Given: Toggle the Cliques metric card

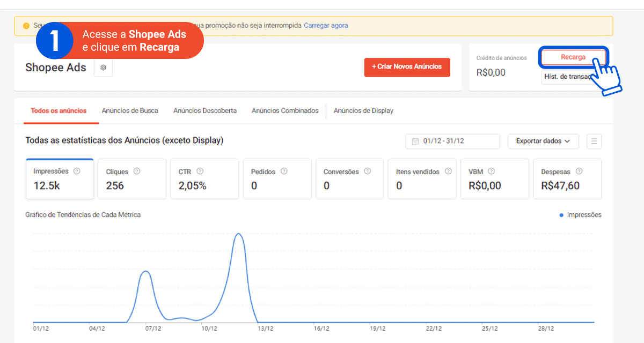Looking at the screenshot, I should coord(131,178).
